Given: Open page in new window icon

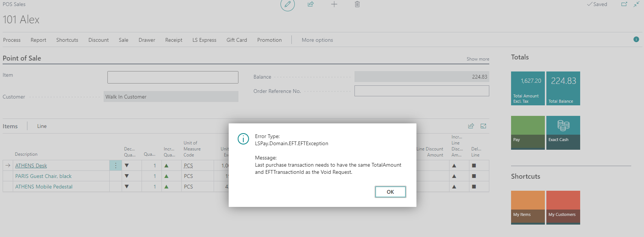Looking at the screenshot, I should 624,4.
